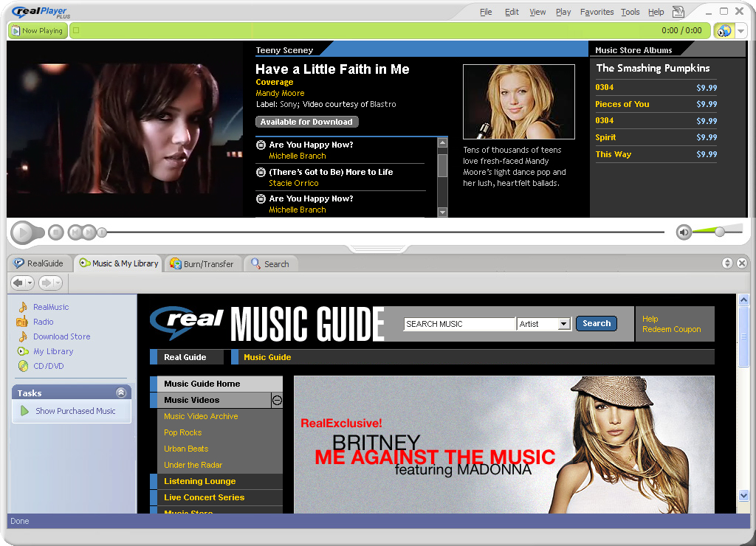756x546 pixels.
Task: Open the Edit menu
Action: pyautogui.click(x=512, y=12)
